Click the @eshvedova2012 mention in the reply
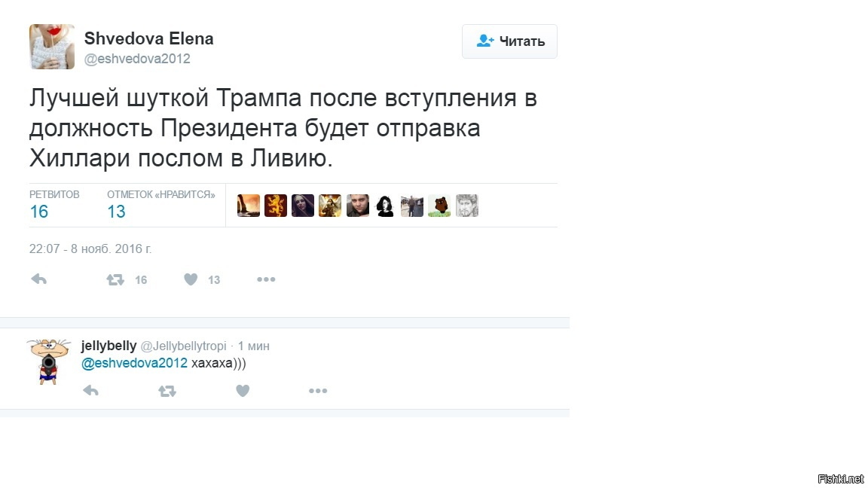 pyautogui.click(x=134, y=363)
